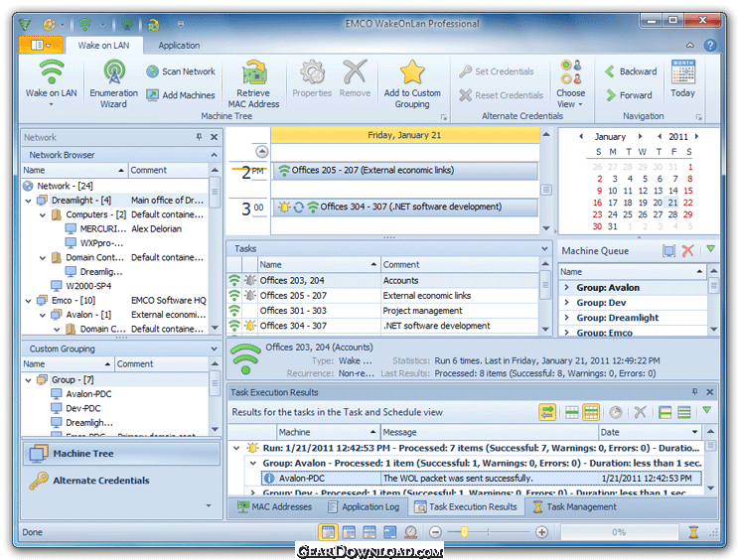Select the Offices 301 - 303 task row

coord(382,311)
